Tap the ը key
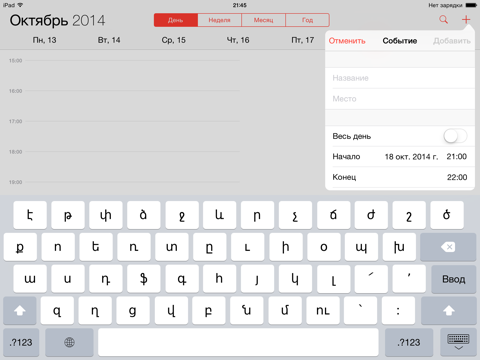480x360 pixels. click(x=210, y=247)
